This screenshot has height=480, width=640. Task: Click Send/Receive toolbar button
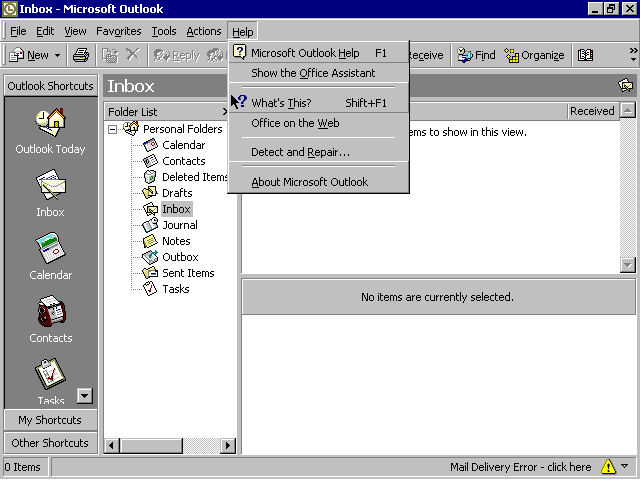tap(426, 55)
